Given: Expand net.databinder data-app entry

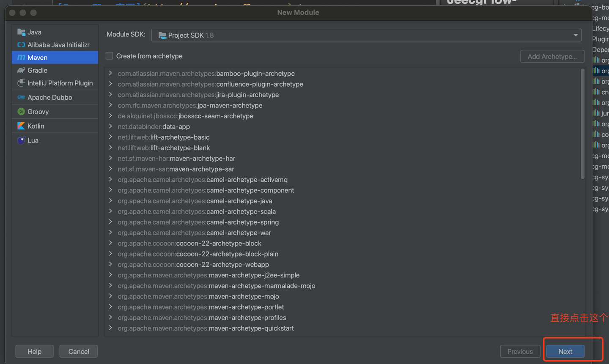Looking at the screenshot, I should click(x=110, y=126).
